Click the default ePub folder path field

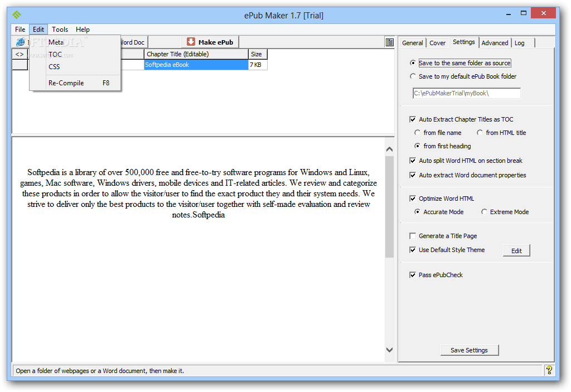(x=467, y=93)
